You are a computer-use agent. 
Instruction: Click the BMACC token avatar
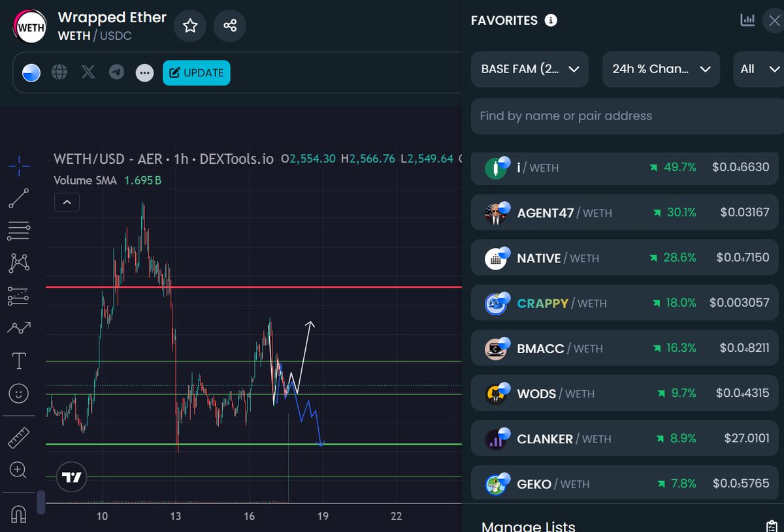496,349
